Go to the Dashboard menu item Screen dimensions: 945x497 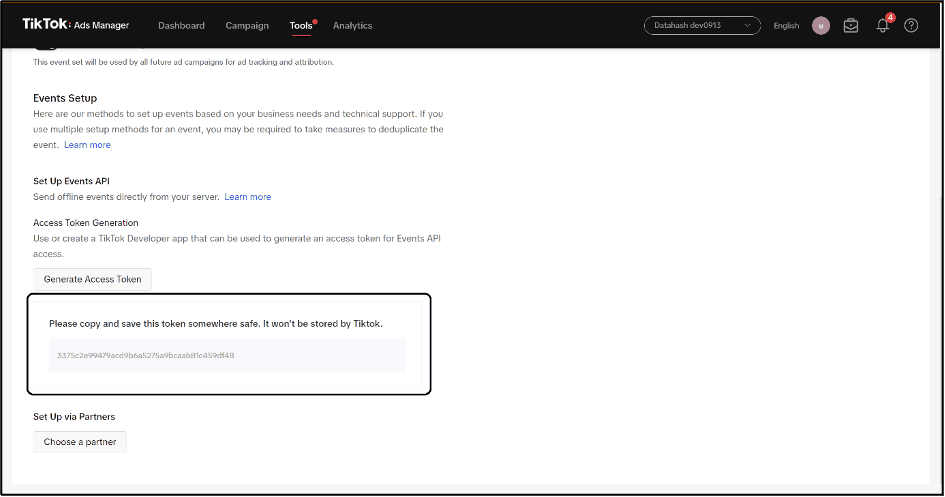(181, 26)
